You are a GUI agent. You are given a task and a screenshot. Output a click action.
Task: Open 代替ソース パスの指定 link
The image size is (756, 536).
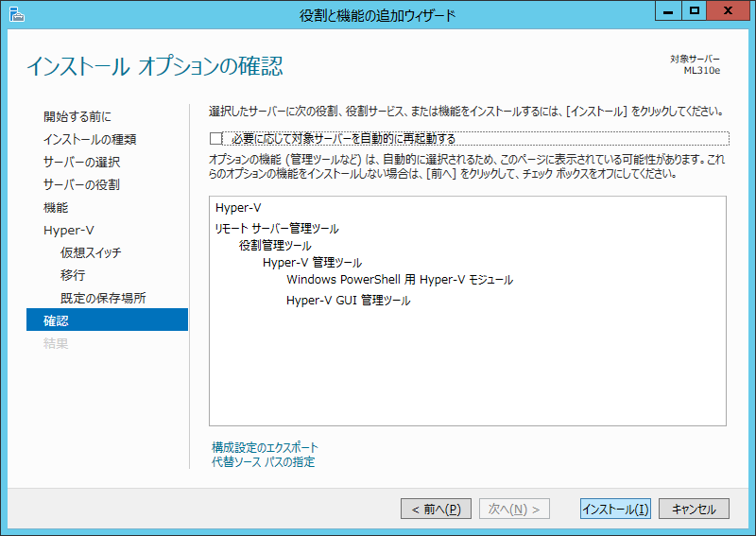coord(263,462)
